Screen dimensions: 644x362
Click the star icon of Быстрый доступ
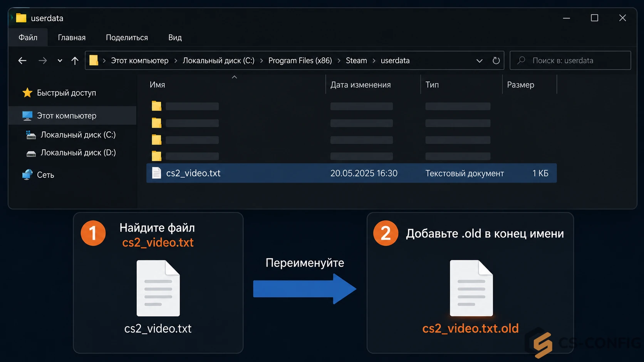tap(27, 92)
